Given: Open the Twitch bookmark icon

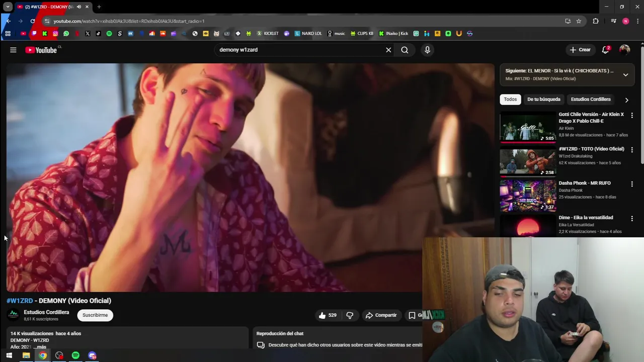Looking at the screenshot, I should [x=34, y=34].
